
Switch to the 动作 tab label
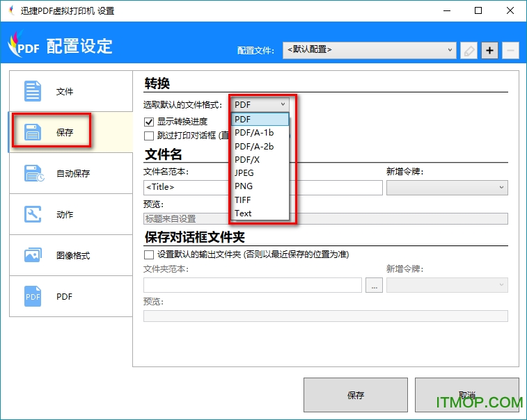(x=65, y=214)
